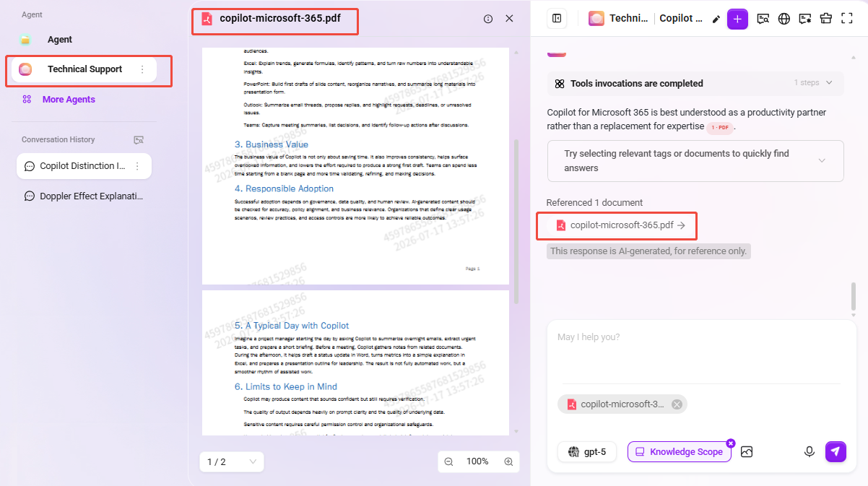The image size is (868, 486).
Task: Remove attached copilot-microsoft-3... file chip
Action: (677, 404)
